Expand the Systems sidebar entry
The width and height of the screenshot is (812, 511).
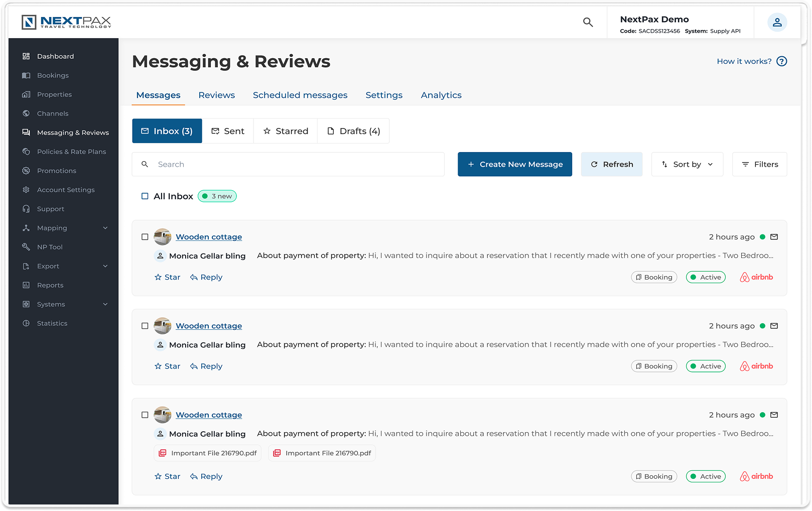(51, 304)
